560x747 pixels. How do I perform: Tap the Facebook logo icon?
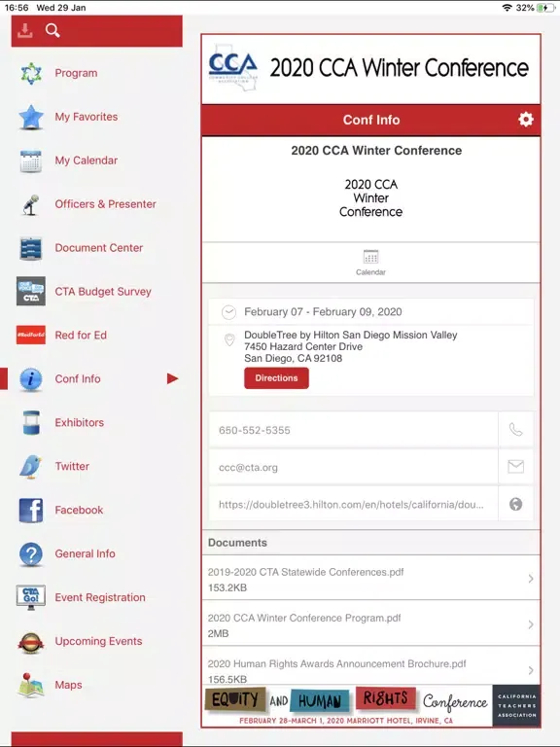[x=31, y=511]
